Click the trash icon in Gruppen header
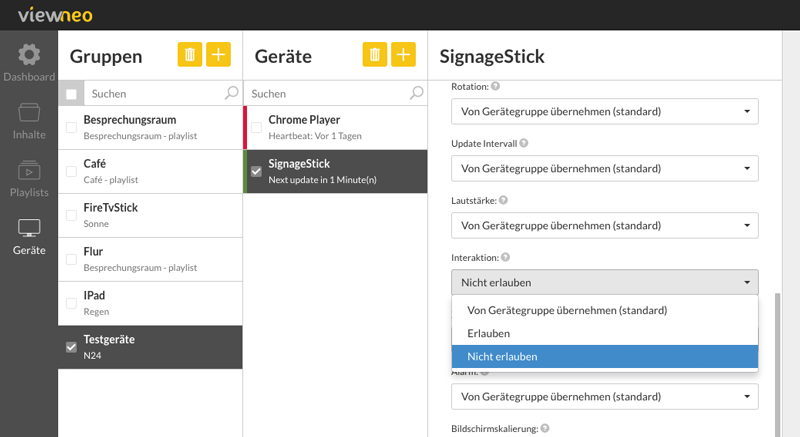Viewport: 800px width, 437px height. click(190, 55)
